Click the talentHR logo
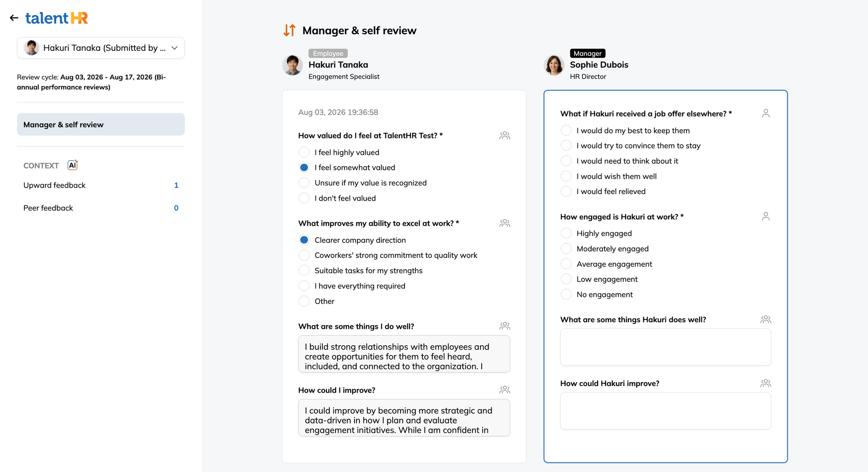 pos(56,18)
